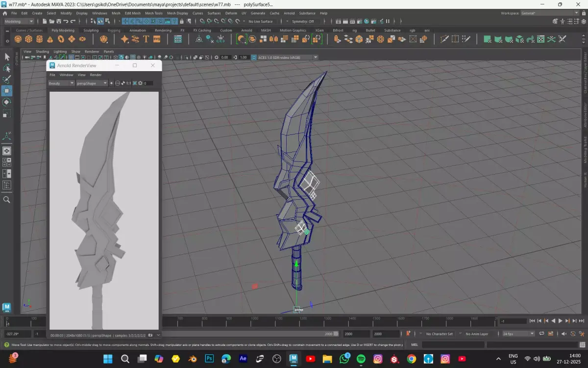The image size is (588, 368).
Task: Open the Beauty AOV dropdown in Arnold RenderView
Action: [61, 83]
